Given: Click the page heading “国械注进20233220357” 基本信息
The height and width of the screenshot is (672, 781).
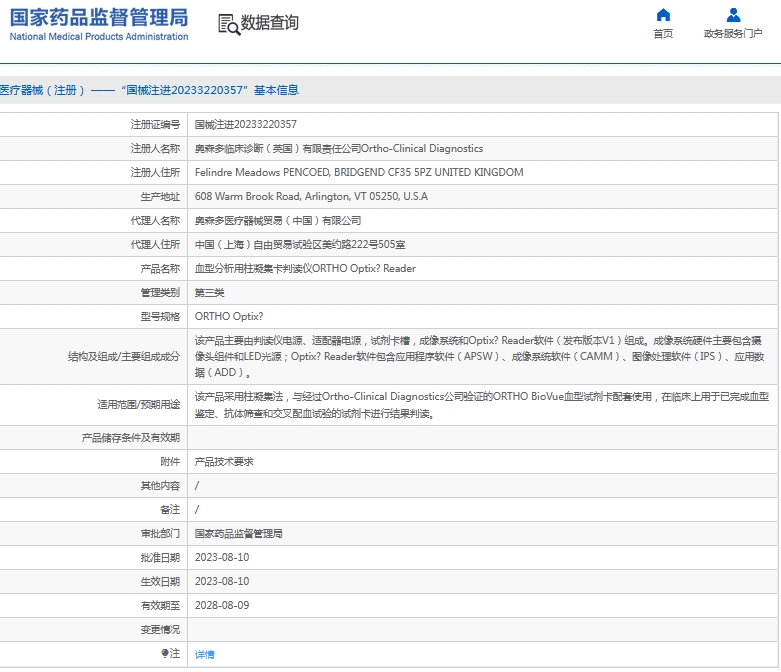Looking at the screenshot, I should pyautogui.click(x=210, y=90).
